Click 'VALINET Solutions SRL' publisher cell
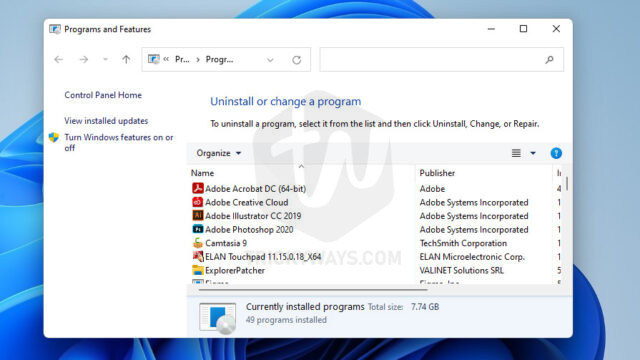The image size is (640, 360). click(x=462, y=271)
